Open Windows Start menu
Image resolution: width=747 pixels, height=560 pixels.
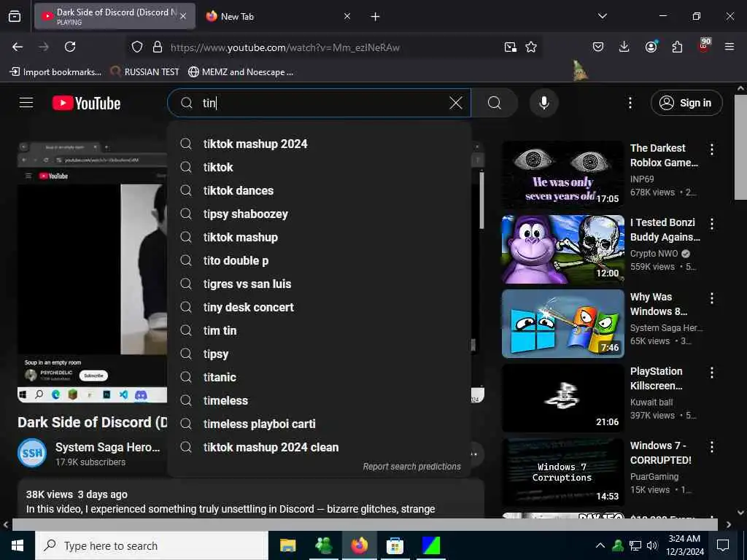tap(18, 545)
